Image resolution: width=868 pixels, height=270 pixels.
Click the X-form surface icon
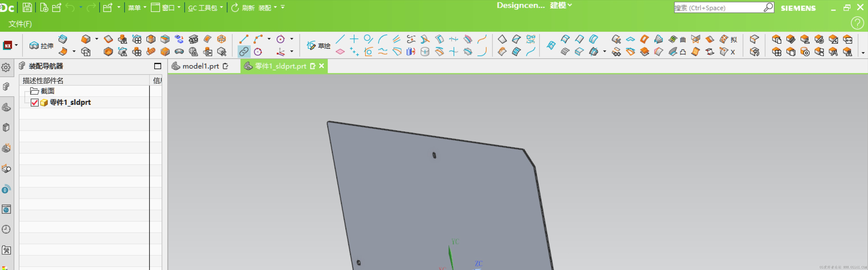727,51
